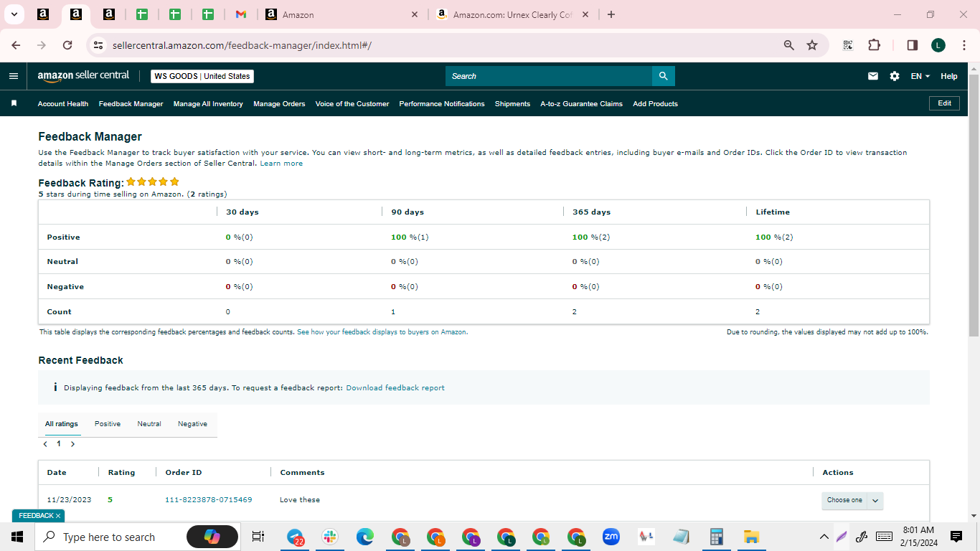Open the settings gear icon
This screenshot has width=980, height=551.
tap(895, 76)
